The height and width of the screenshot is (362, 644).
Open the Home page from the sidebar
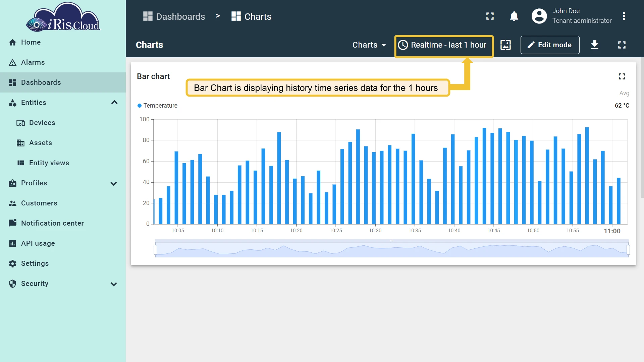(x=63, y=42)
